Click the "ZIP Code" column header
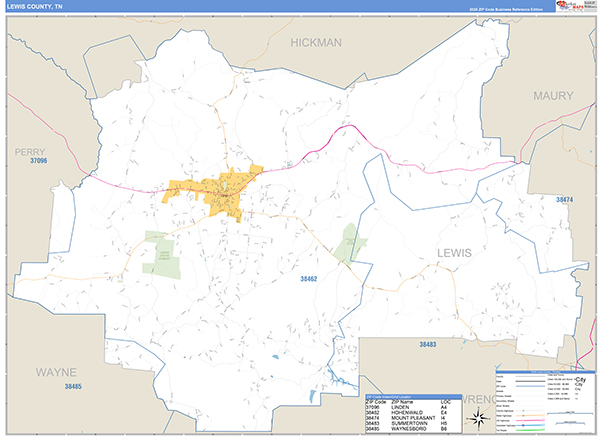Screen dimensions: 600x436 [x=375, y=402]
